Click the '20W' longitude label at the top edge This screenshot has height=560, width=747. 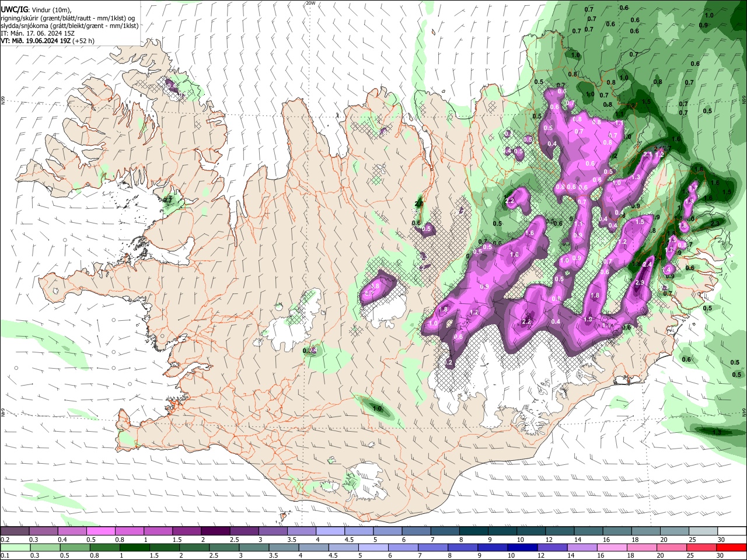pos(310,3)
